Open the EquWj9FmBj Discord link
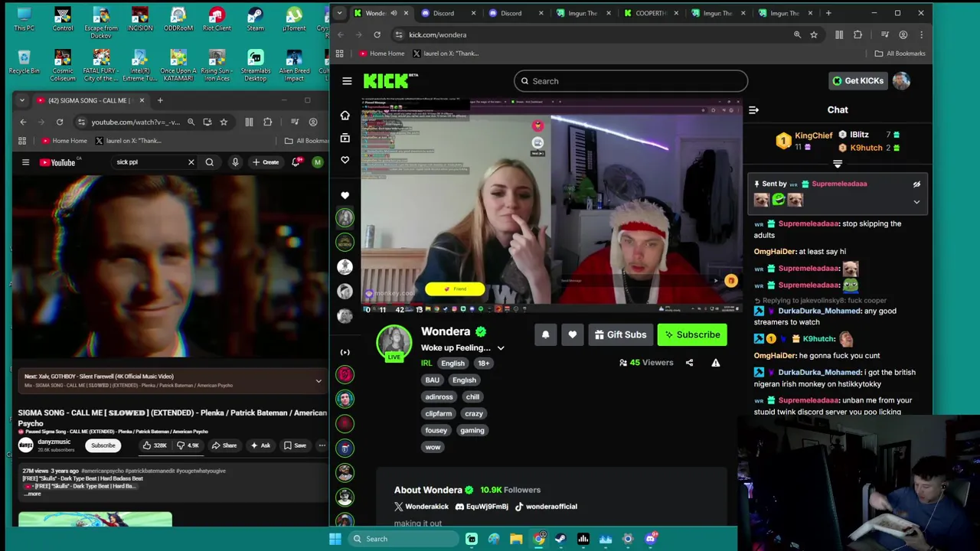 [x=482, y=507]
